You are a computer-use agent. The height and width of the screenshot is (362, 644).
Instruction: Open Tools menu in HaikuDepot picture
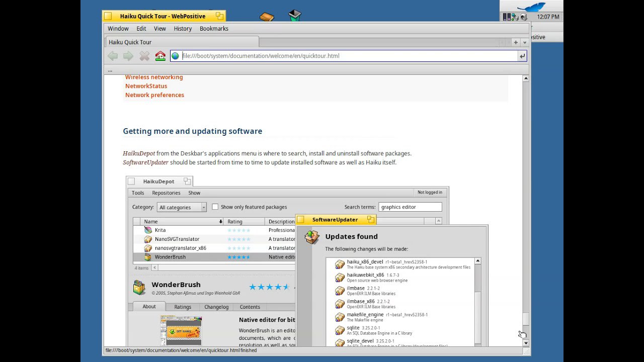click(x=138, y=193)
